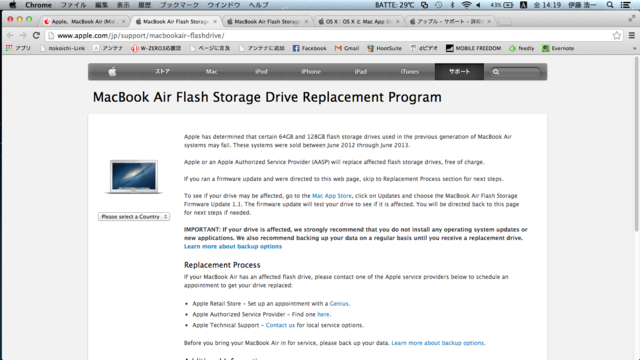
Task: Click the browser forward arrow
Action: point(23,36)
